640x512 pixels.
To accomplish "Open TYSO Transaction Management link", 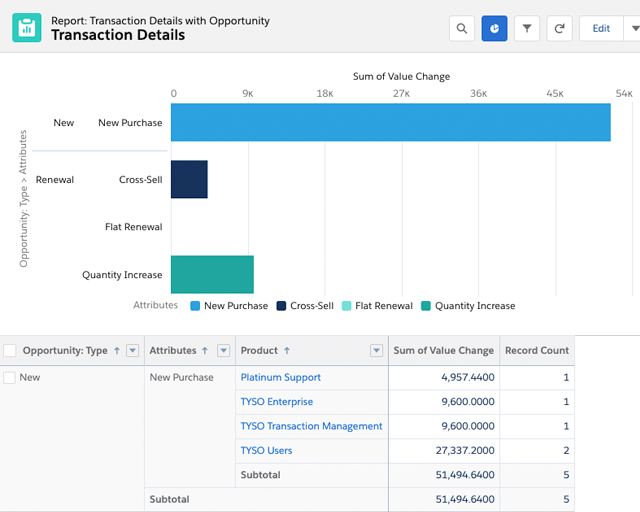I will coord(311,426).
